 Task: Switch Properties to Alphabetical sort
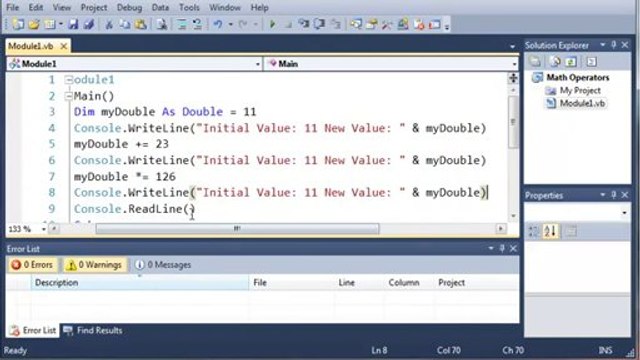(550, 231)
